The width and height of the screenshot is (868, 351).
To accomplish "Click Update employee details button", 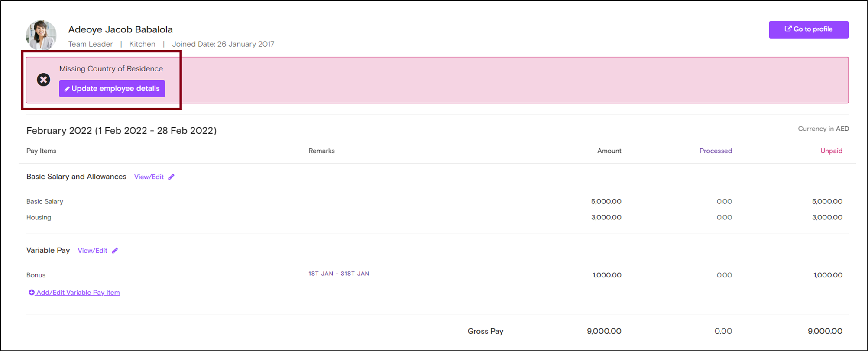I will (112, 88).
